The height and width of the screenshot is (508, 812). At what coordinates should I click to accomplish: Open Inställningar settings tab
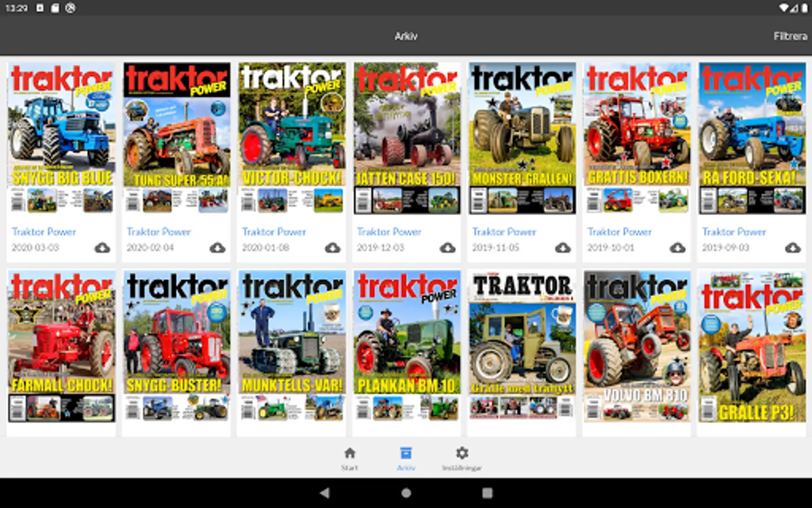[462, 458]
